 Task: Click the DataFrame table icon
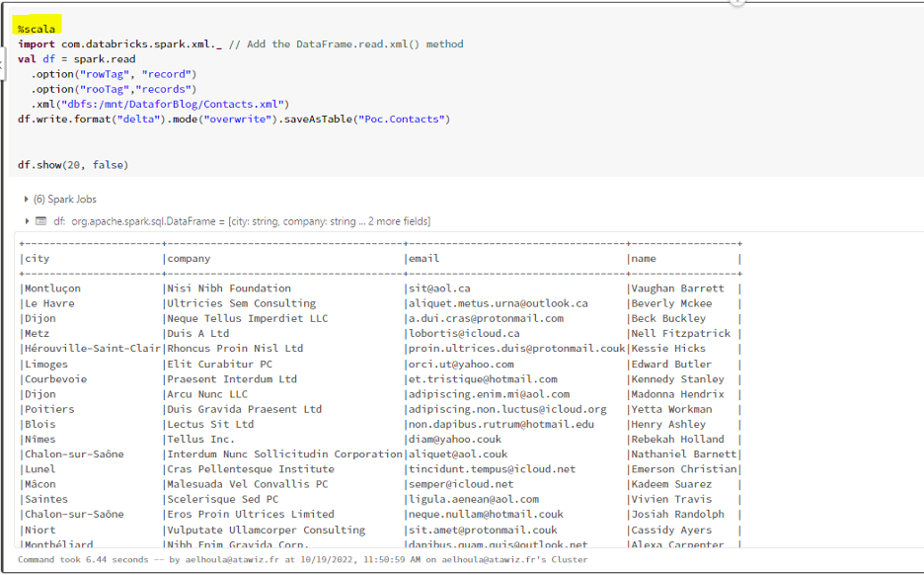click(40, 221)
